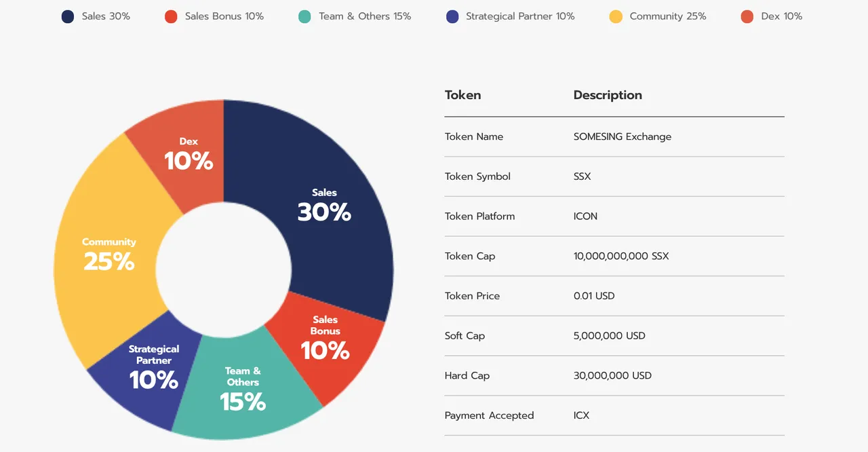Viewport: 868px width, 452px height.
Task: Click the 'Hard Cap' row label
Action: pos(467,375)
